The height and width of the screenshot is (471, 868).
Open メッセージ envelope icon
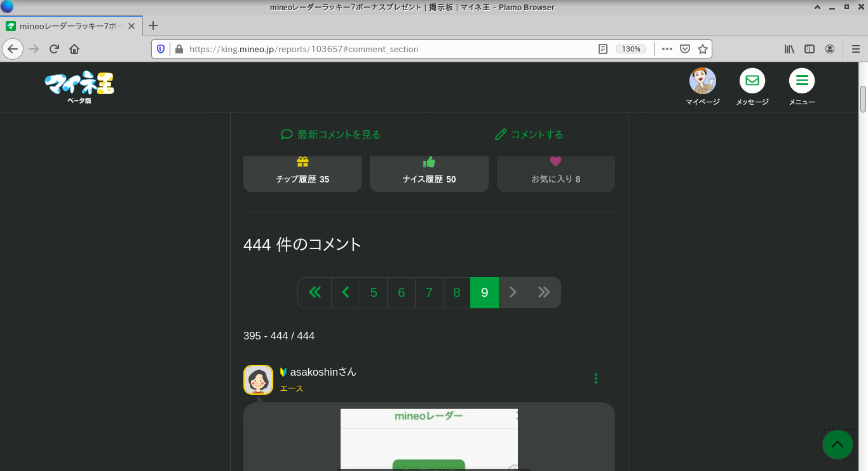pos(752,81)
